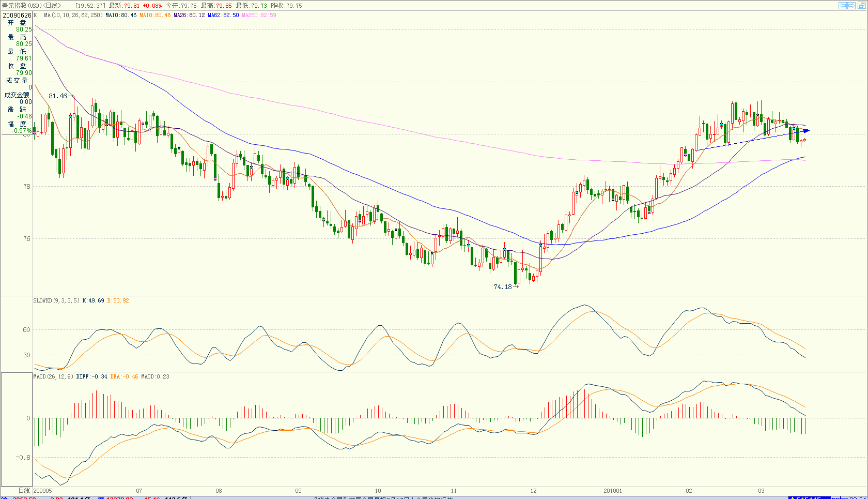Select the MA250:82.59 legend value
Image resolution: width=868 pixels, height=499 pixels.
259,15
